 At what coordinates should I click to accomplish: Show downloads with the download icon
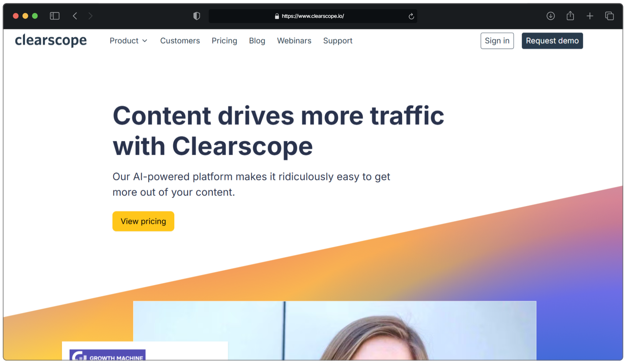coord(551,16)
